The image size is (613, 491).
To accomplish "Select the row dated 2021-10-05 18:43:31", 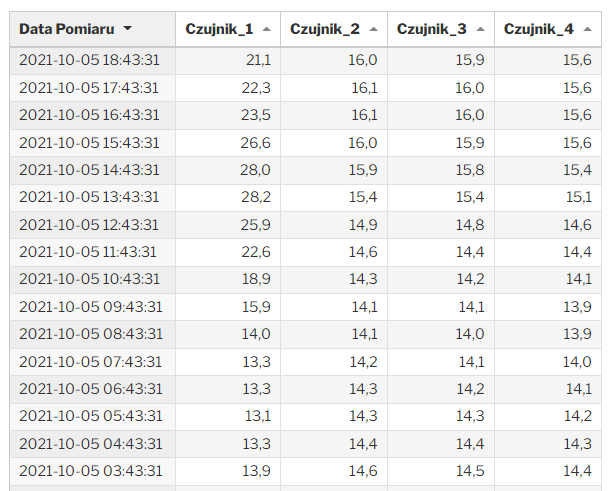I will click(89, 61).
